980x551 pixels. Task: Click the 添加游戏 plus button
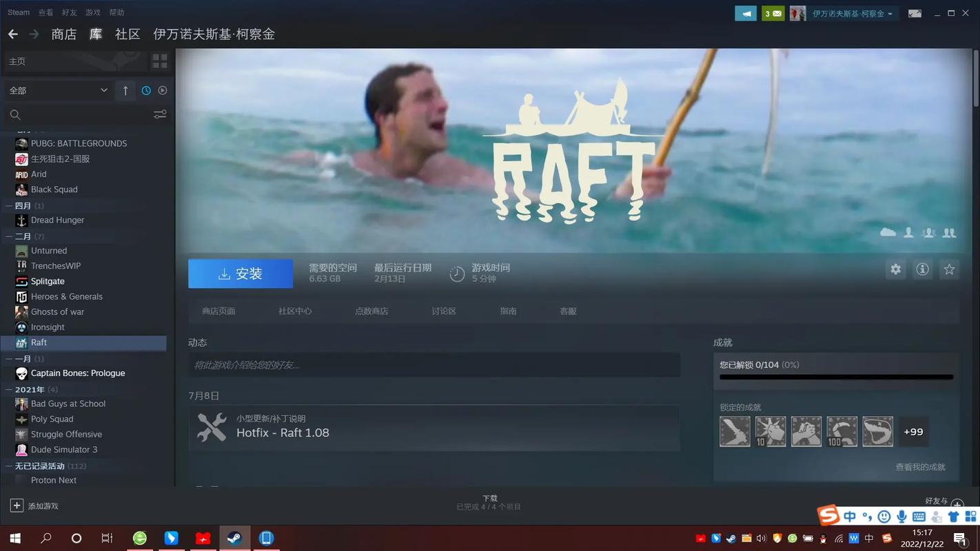tap(17, 506)
